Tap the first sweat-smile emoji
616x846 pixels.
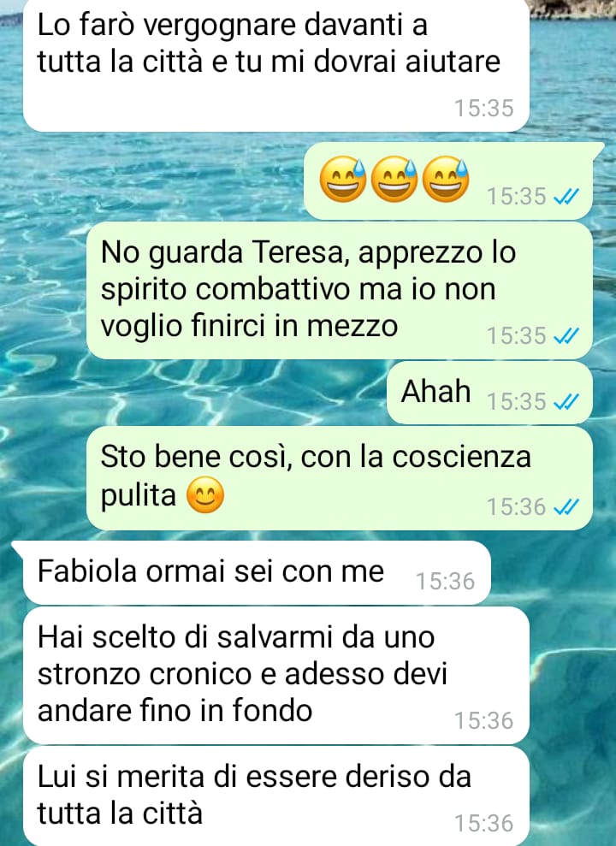tap(342, 179)
